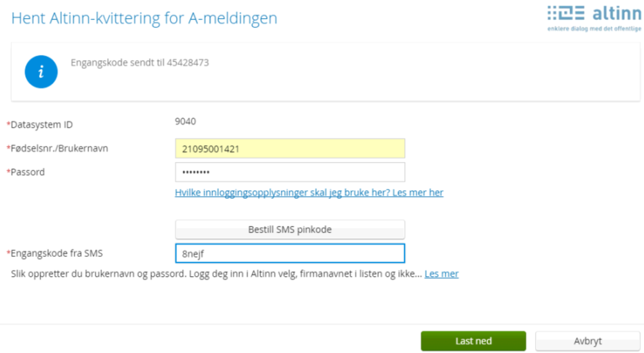Focus the Passord field

coord(289,172)
